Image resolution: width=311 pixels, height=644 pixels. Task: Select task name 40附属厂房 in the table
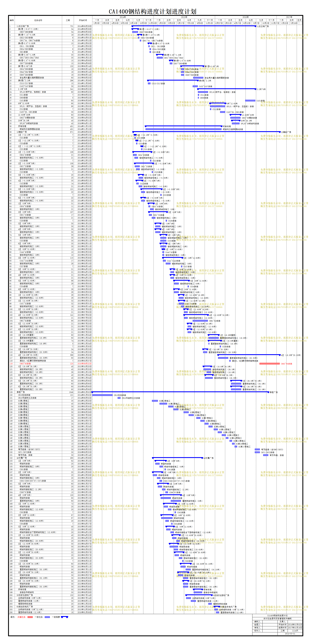click(22, 458)
